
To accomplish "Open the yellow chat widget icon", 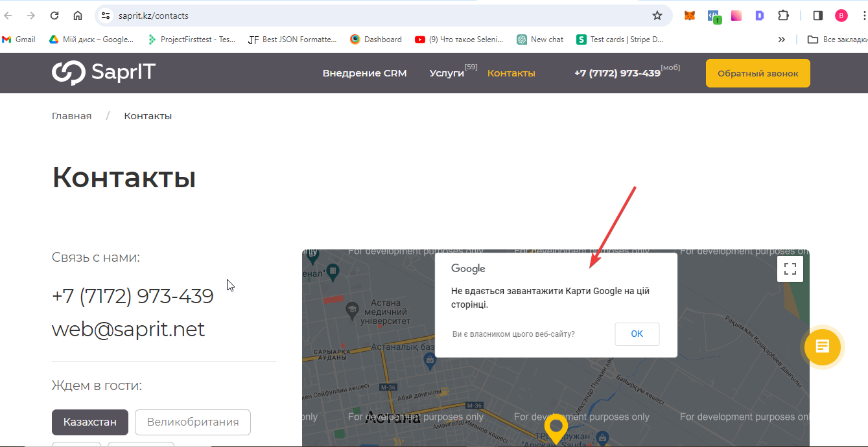I will click(822, 347).
